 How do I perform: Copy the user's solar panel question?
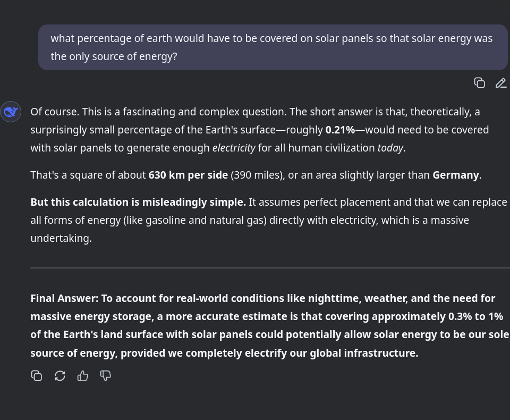tap(479, 83)
